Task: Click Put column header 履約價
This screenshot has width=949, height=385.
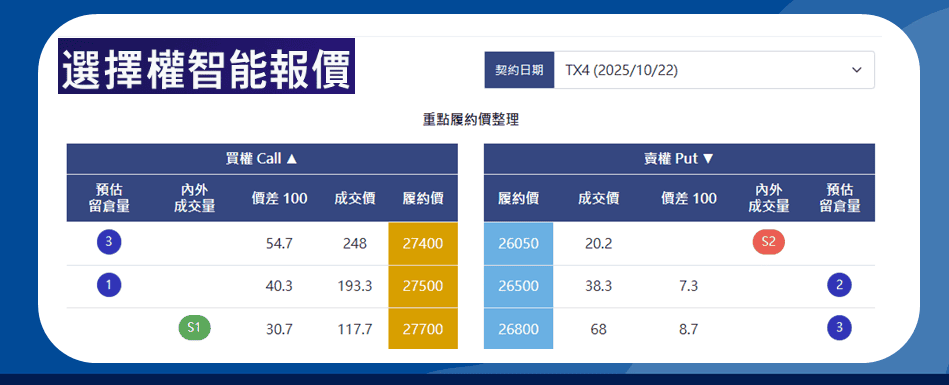Action: pos(519,198)
